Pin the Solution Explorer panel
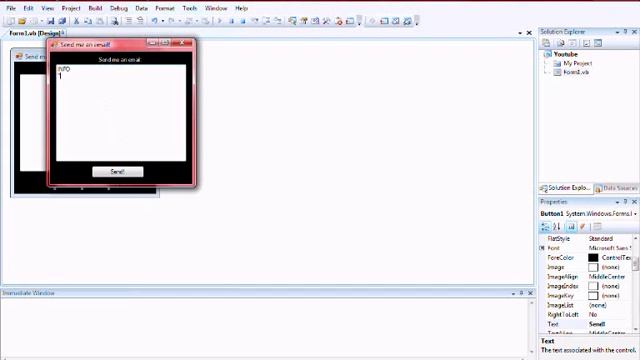The height and width of the screenshot is (360, 640). coord(626,32)
